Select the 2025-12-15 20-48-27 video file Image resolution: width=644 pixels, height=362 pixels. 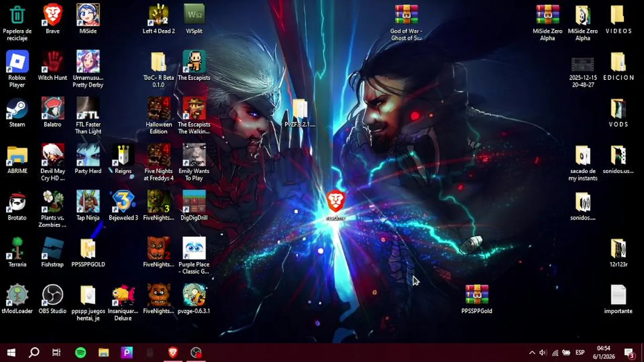tap(583, 72)
